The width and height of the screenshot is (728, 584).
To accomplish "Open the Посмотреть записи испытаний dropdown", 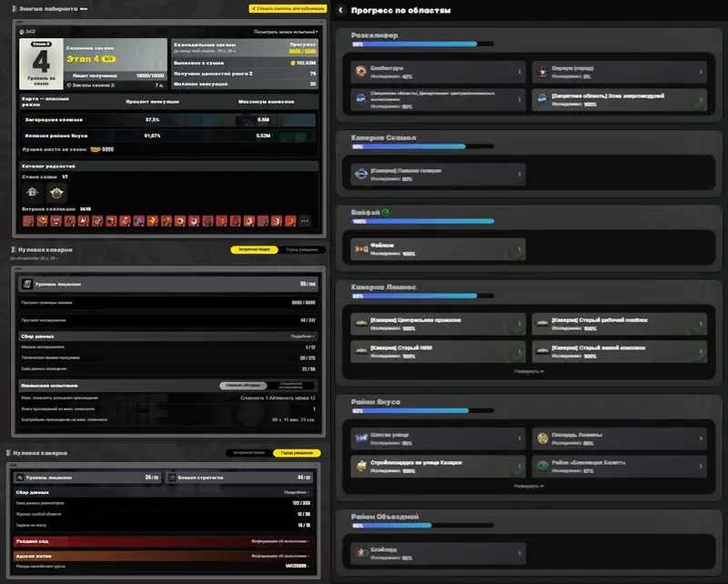I will click(x=286, y=32).
